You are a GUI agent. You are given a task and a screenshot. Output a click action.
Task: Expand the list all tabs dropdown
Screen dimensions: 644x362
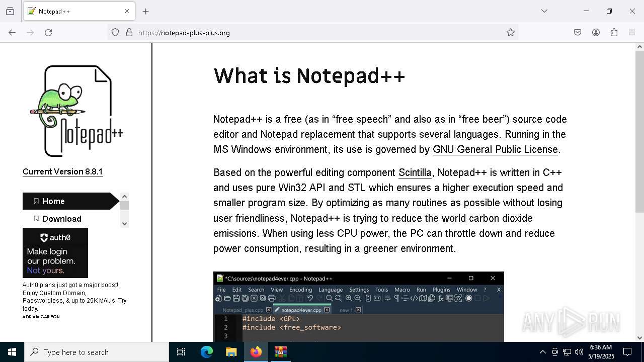point(544,11)
